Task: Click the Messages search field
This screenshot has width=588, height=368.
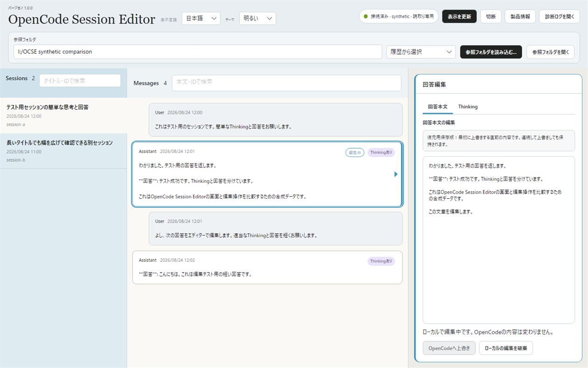Action: pos(286,83)
